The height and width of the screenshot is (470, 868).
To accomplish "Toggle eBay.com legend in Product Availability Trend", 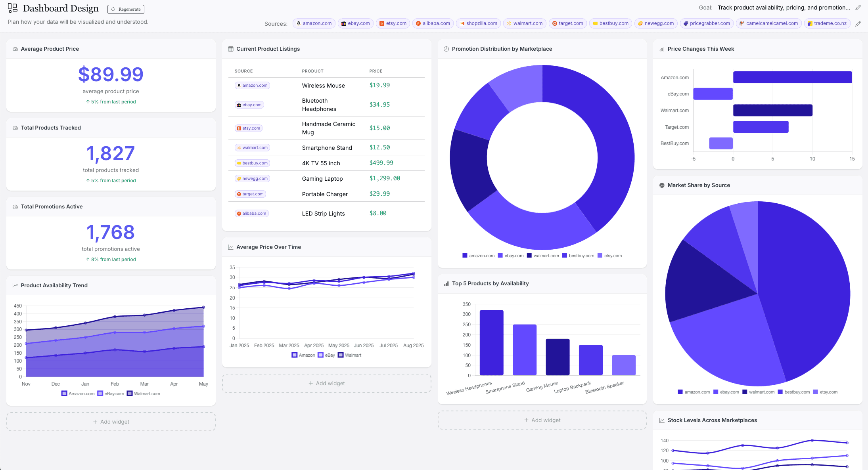I will (x=111, y=394).
